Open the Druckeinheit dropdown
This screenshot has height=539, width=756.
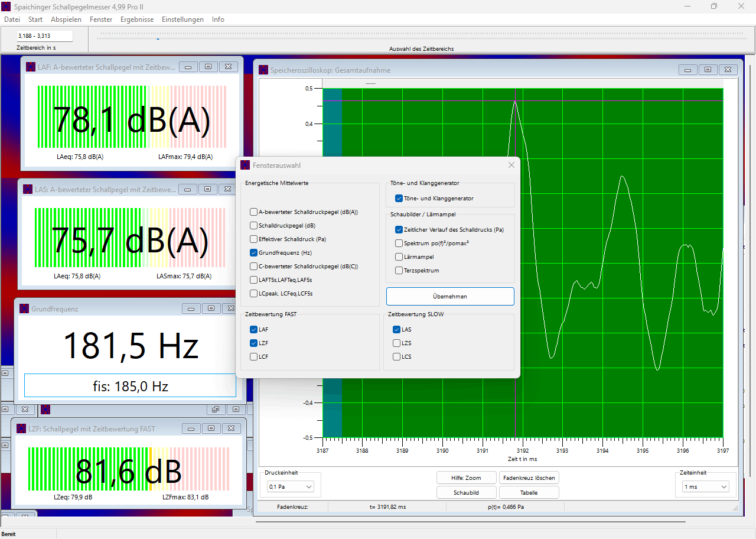(290, 486)
